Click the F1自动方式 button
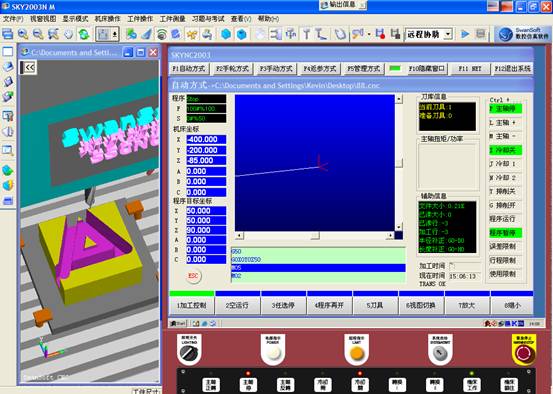The width and height of the screenshot is (553, 394). pos(189,69)
